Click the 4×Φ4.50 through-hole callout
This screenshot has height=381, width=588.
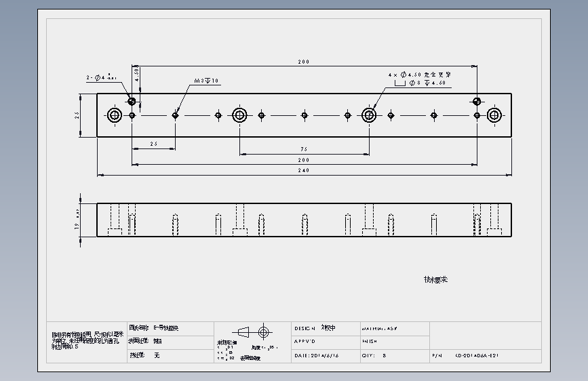pos(420,75)
